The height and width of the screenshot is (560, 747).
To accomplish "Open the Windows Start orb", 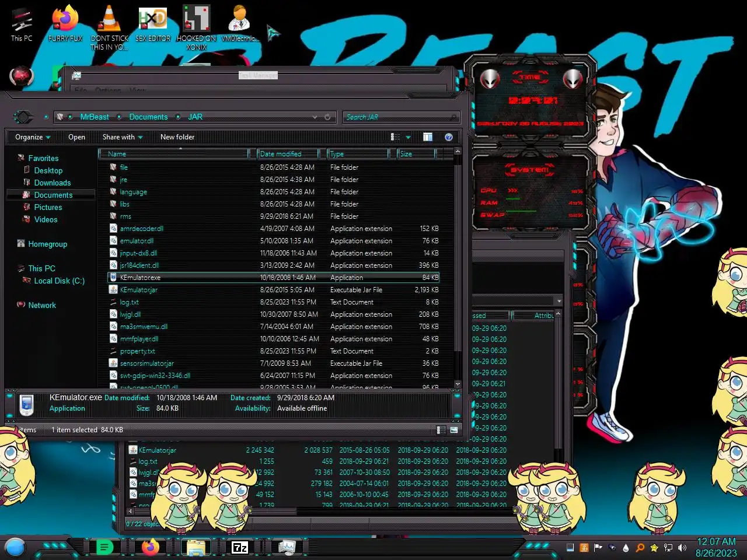I will click(x=15, y=547).
